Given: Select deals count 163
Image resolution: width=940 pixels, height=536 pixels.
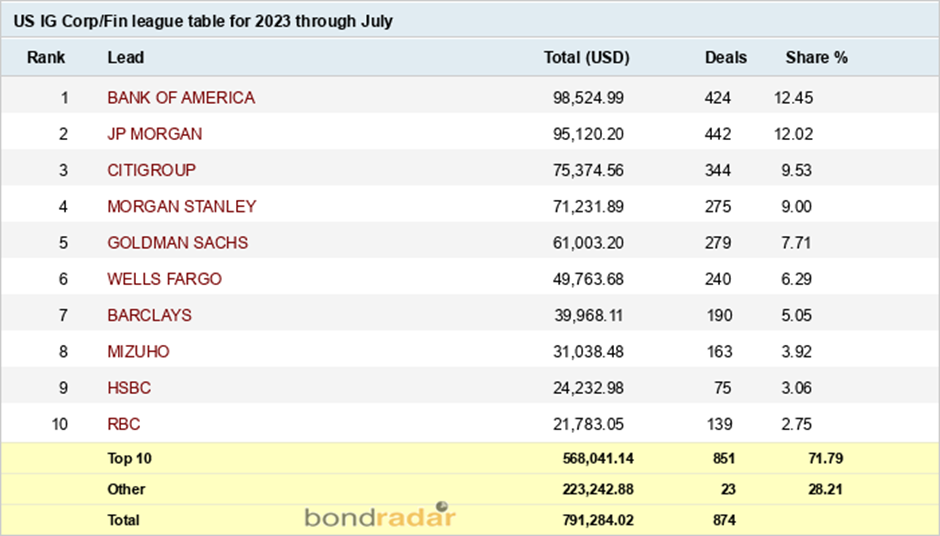Looking at the screenshot, I should click(719, 351).
